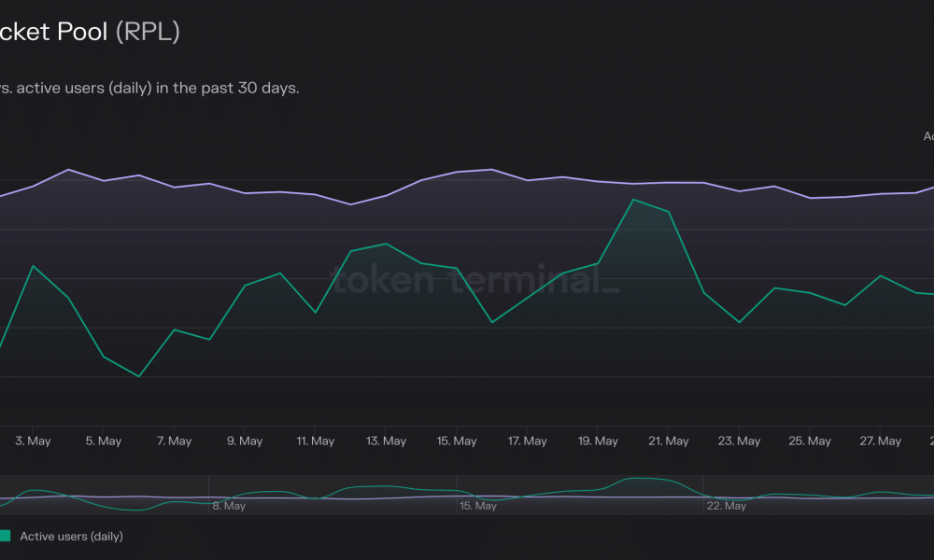
Task: Click the '7. May' x-axis label
Action: click(x=174, y=441)
